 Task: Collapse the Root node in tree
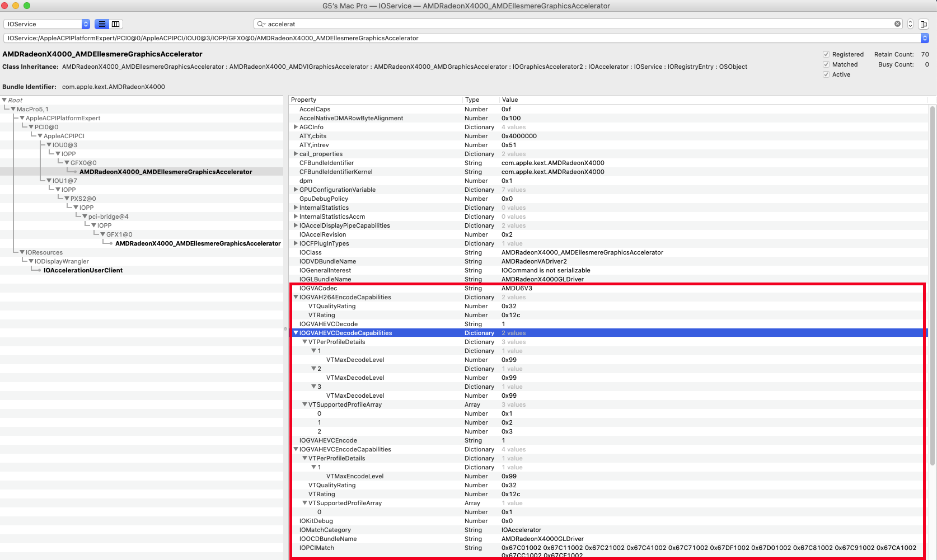4,100
